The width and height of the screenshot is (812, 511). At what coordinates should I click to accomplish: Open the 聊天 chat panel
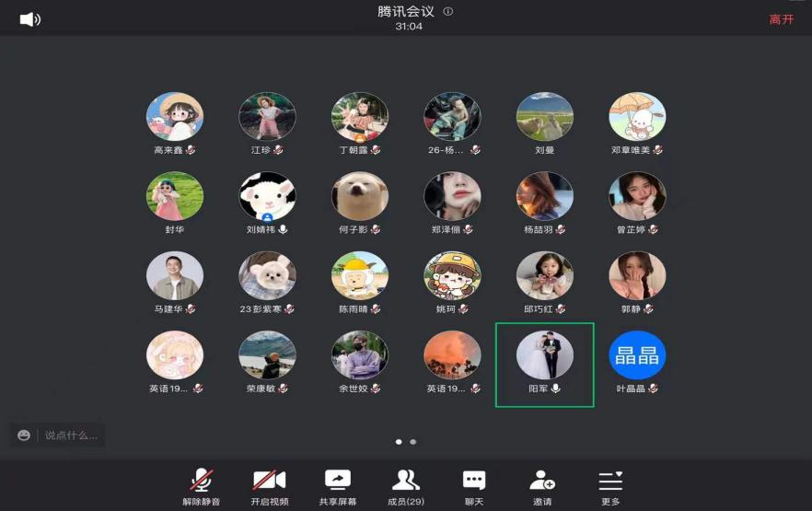[474, 480]
